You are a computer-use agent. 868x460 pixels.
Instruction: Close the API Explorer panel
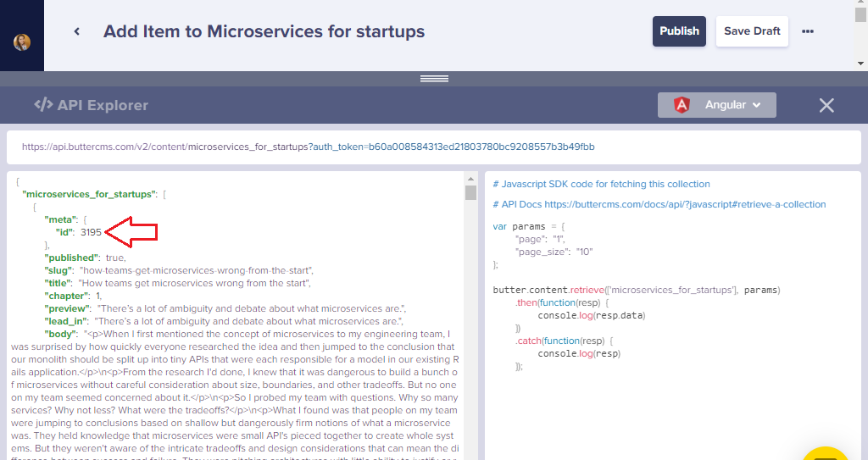(x=826, y=105)
